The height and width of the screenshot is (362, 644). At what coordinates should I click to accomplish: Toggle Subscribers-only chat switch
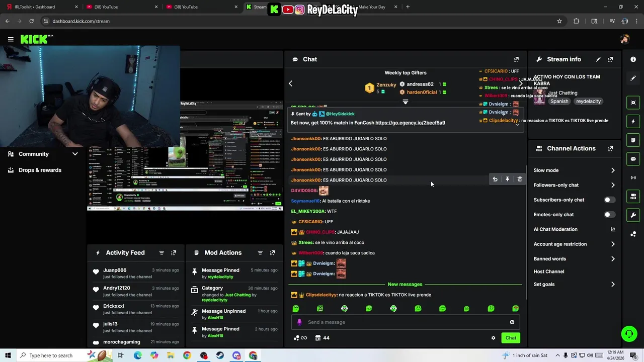click(609, 200)
